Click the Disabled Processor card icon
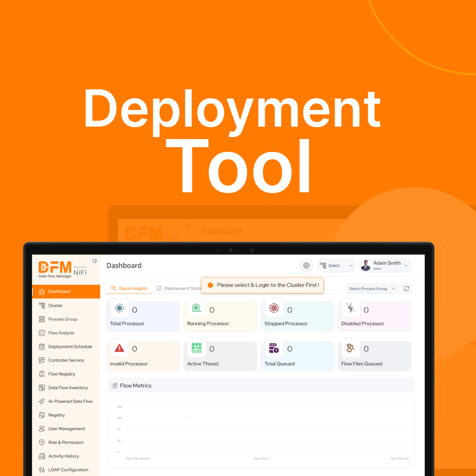 [x=351, y=308]
